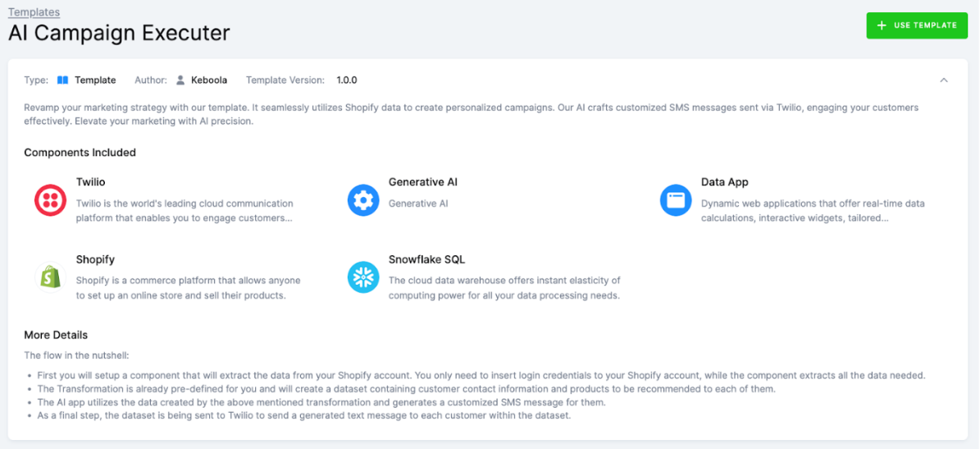
Task: Click the Keboola author name
Action: click(209, 80)
